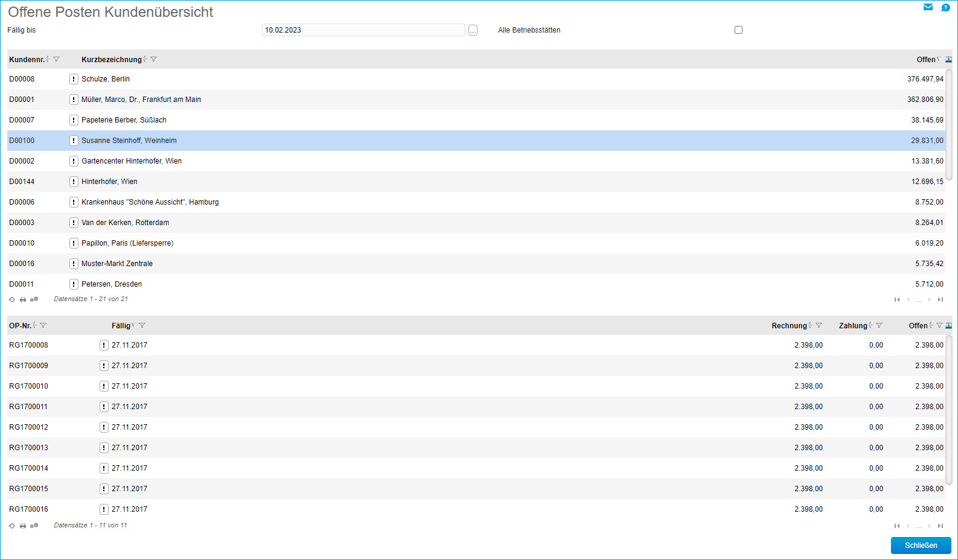Jump to first page of open items table
Screen dimensions: 958x560
(897, 526)
